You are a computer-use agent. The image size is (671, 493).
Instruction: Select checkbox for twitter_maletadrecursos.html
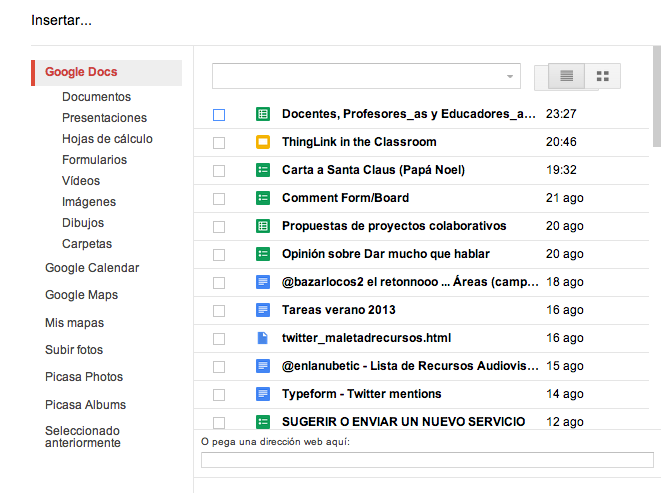click(x=219, y=339)
